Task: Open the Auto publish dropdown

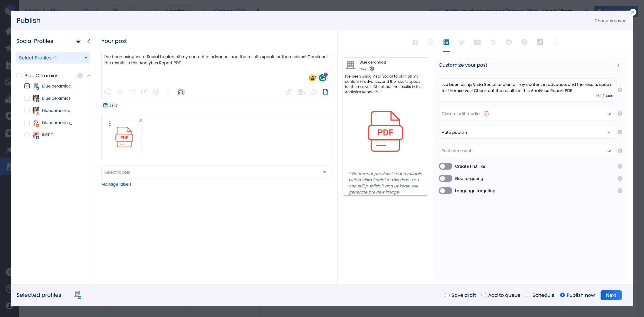Action: pos(527,132)
